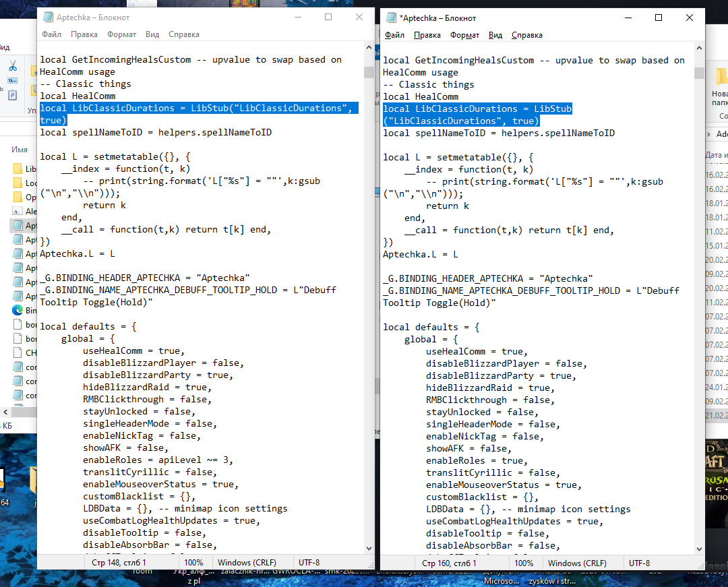
Task: Minimize the right Notepad window
Action: coord(628,18)
